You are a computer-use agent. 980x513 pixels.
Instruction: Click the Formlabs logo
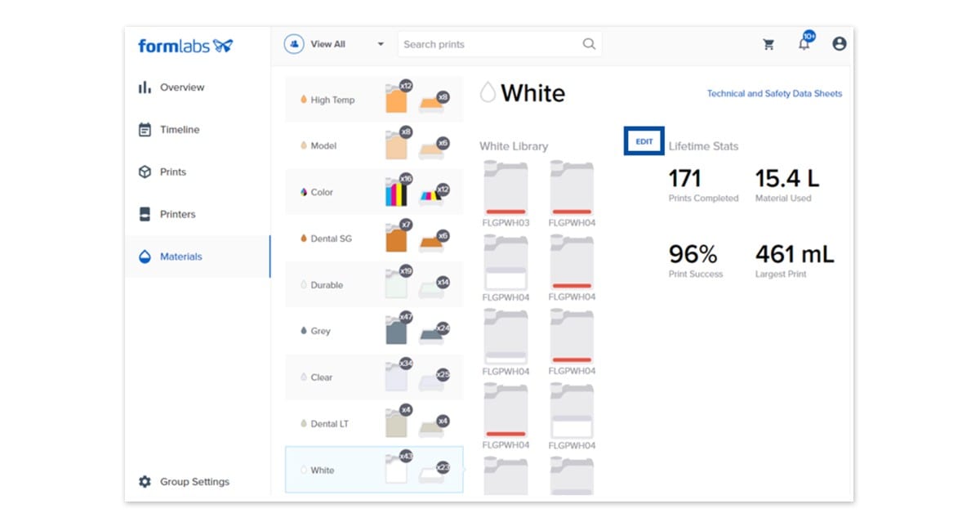click(x=185, y=46)
